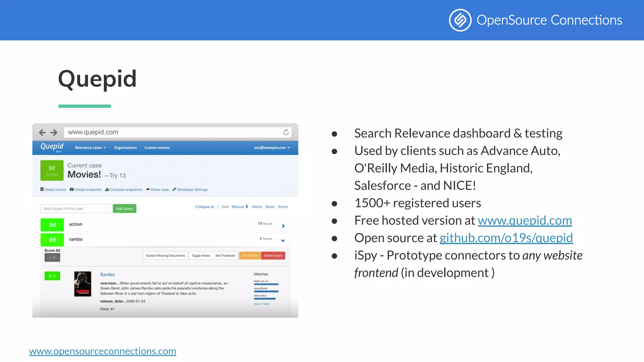Viewport: 644px width, 362px height.
Task: Click the Toggle Notes button
Action: click(x=201, y=255)
